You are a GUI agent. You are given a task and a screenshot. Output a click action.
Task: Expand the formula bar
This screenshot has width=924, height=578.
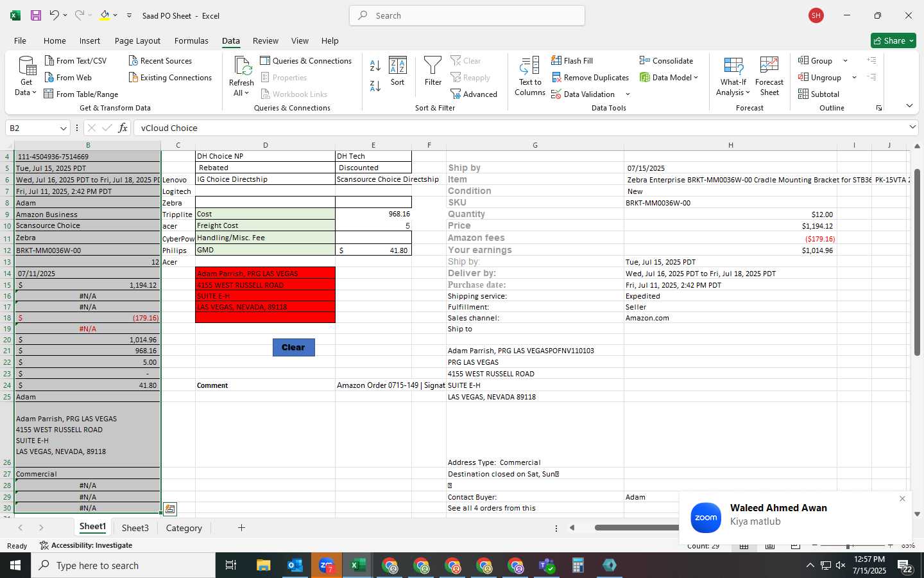(x=912, y=127)
